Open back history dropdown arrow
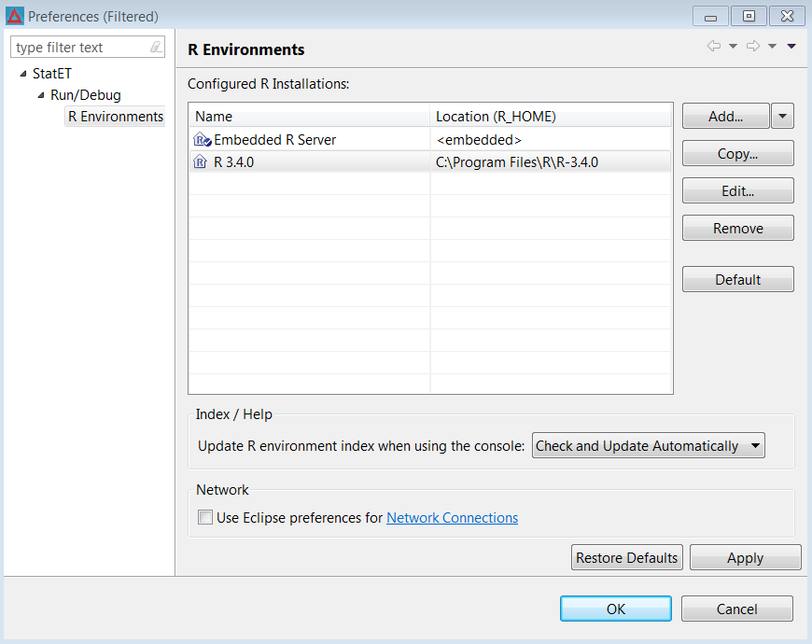812x644 pixels. (x=733, y=46)
